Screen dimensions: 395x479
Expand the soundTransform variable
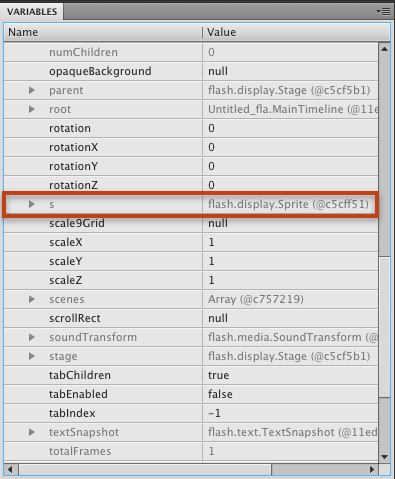point(32,337)
